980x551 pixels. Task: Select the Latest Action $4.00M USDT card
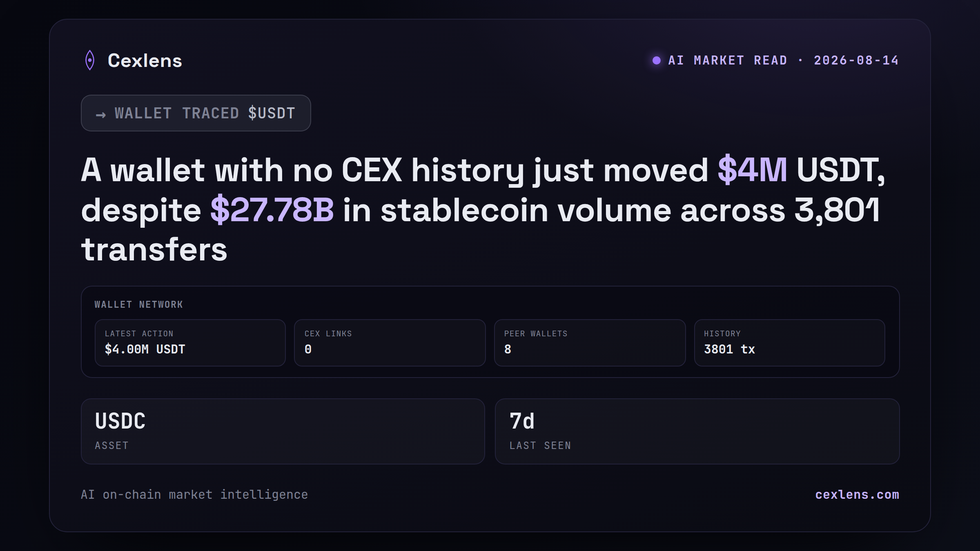click(x=190, y=343)
